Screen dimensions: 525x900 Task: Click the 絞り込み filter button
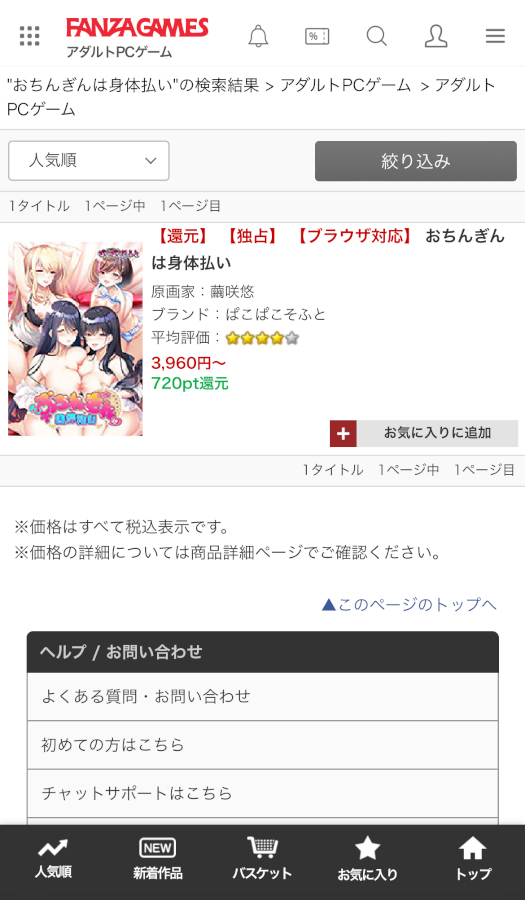click(416, 161)
